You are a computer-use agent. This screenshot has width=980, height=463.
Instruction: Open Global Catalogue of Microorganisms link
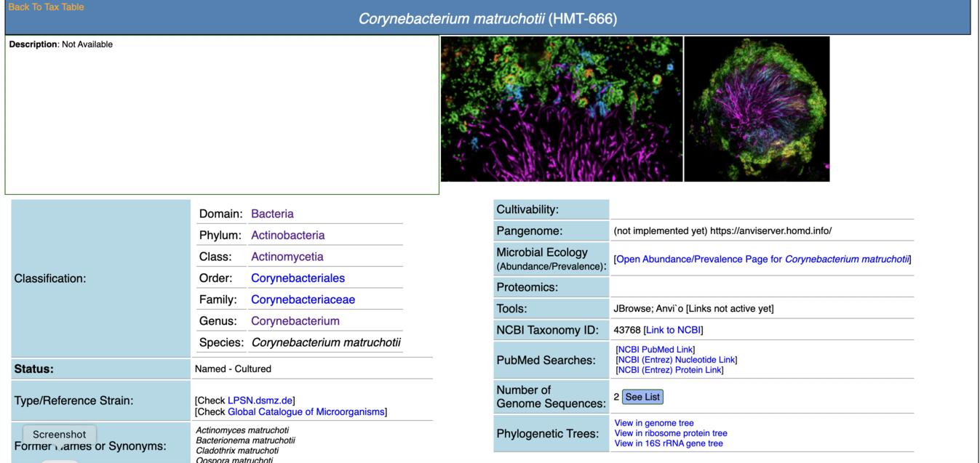point(306,412)
